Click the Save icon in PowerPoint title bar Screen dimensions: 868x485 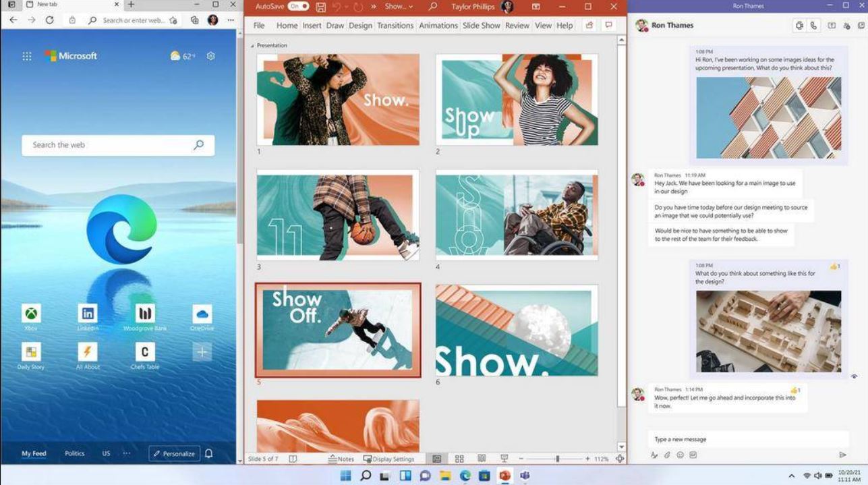point(321,7)
